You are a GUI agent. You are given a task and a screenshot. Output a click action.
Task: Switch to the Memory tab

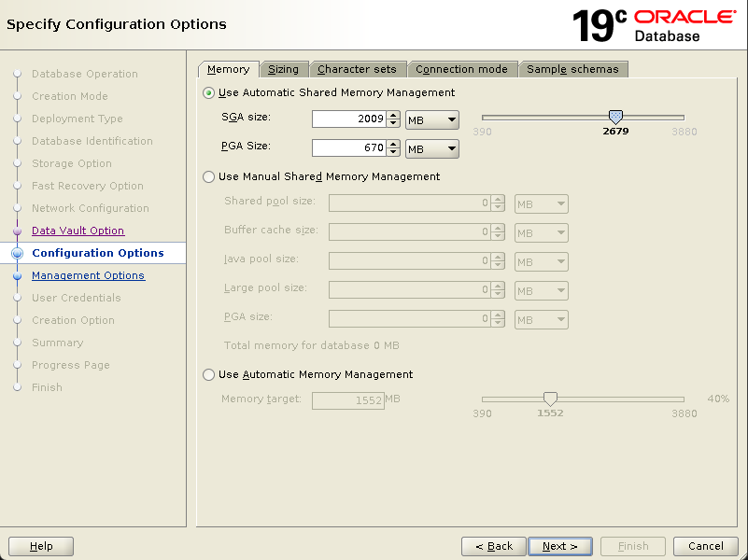pos(229,70)
